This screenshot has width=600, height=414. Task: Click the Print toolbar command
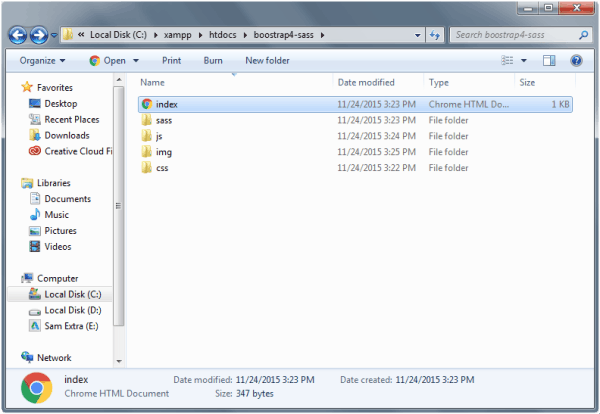click(x=171, y=60)
